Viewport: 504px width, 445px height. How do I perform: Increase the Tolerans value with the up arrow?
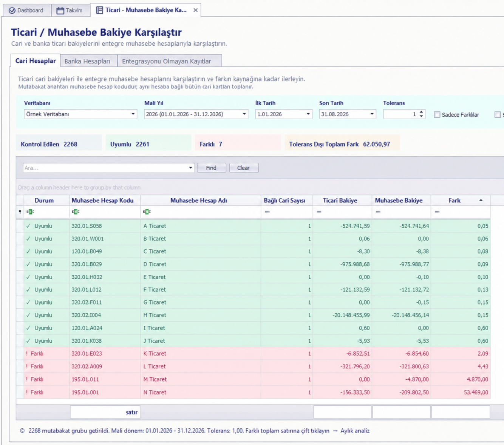tap(421, 112)
